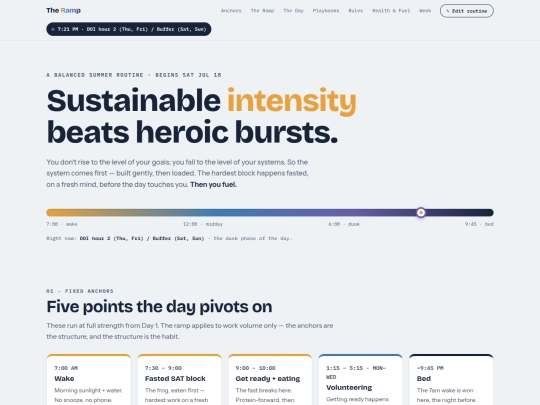Select the Get ready + eating card
Viewport: 540px width, 405px height.
click(270, 380)
